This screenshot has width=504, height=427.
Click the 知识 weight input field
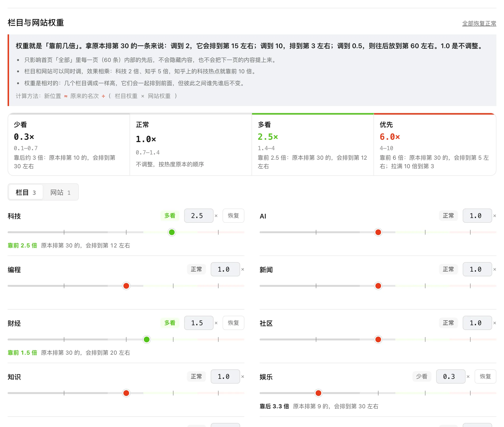[x=225, y=376]
